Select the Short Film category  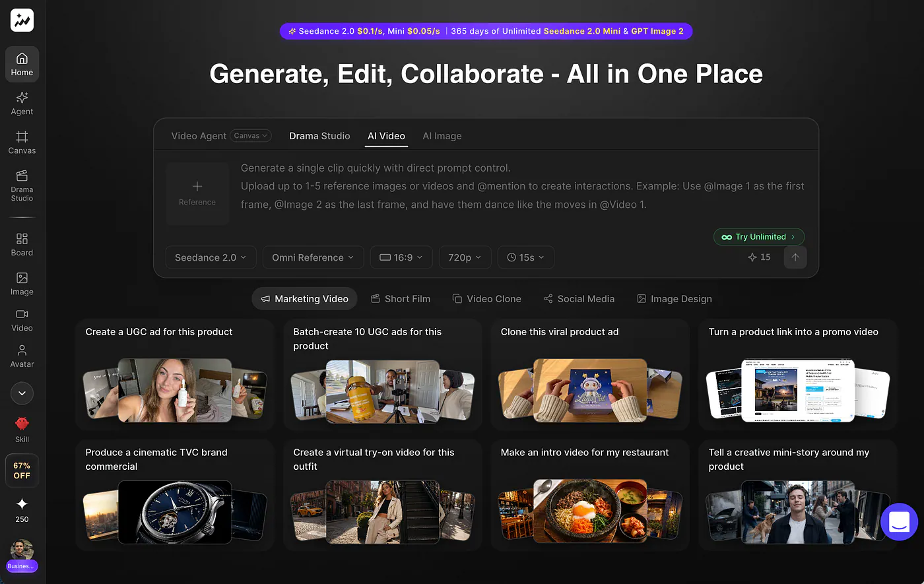pos(401,299)
